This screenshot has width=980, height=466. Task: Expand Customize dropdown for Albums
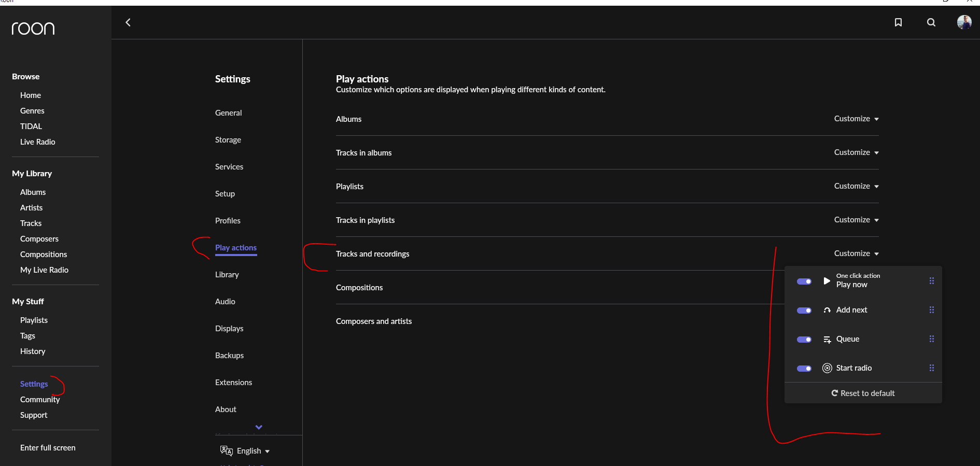click(856, 119)
